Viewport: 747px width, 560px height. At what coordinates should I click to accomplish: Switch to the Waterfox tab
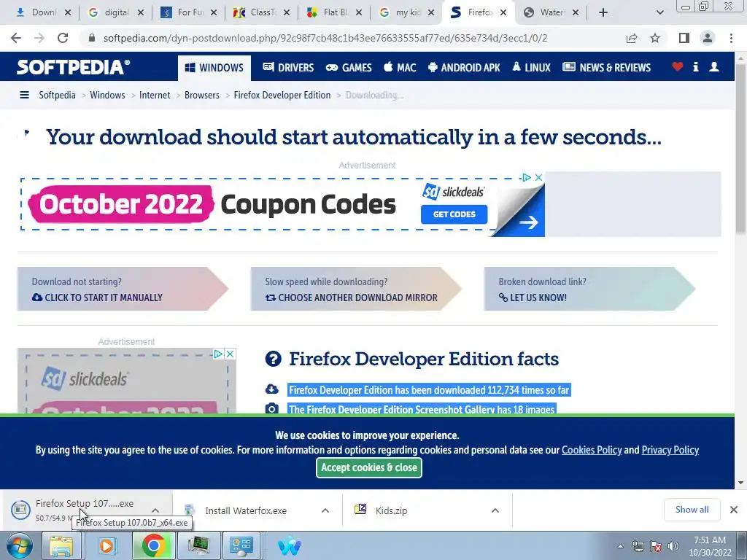(x=544, y=12)
